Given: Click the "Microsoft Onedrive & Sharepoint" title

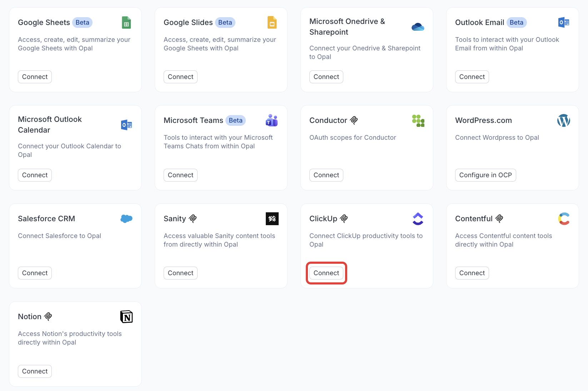Looking at the screenshot, I should click(347, 27).
